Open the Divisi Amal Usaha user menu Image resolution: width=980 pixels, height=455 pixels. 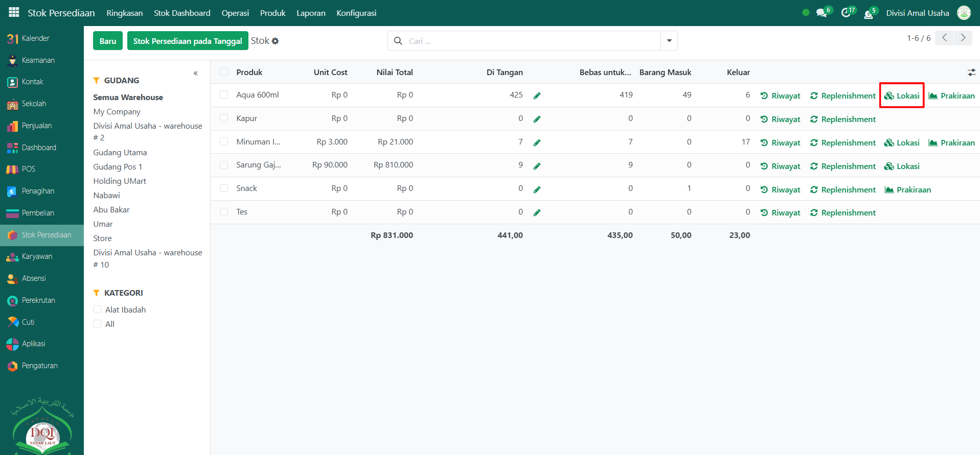pyautogui.click(x=918, y=13)
